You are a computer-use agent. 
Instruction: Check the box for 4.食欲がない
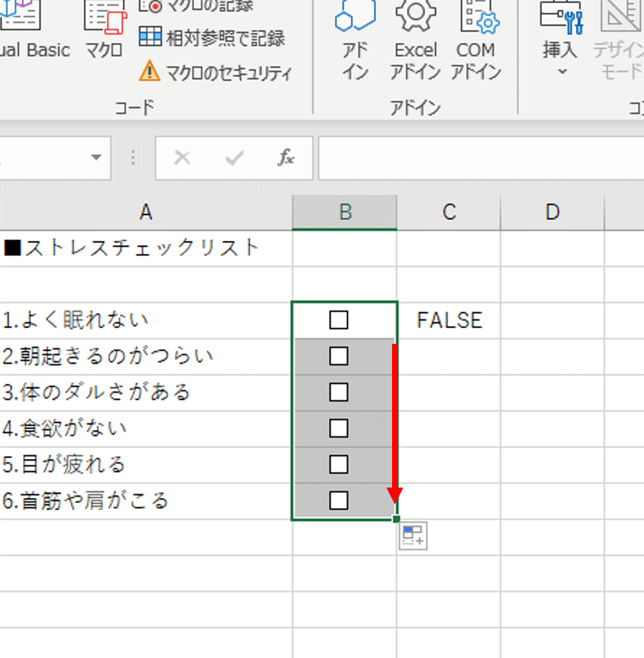[x=339, y=428]
